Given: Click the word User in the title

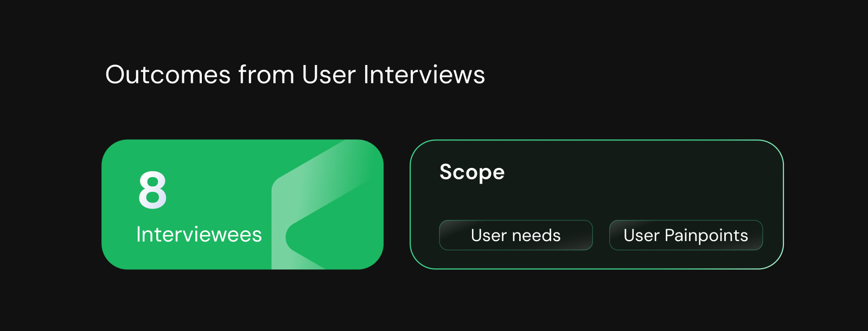Looking at the screenshot, I should coord(329,75).
